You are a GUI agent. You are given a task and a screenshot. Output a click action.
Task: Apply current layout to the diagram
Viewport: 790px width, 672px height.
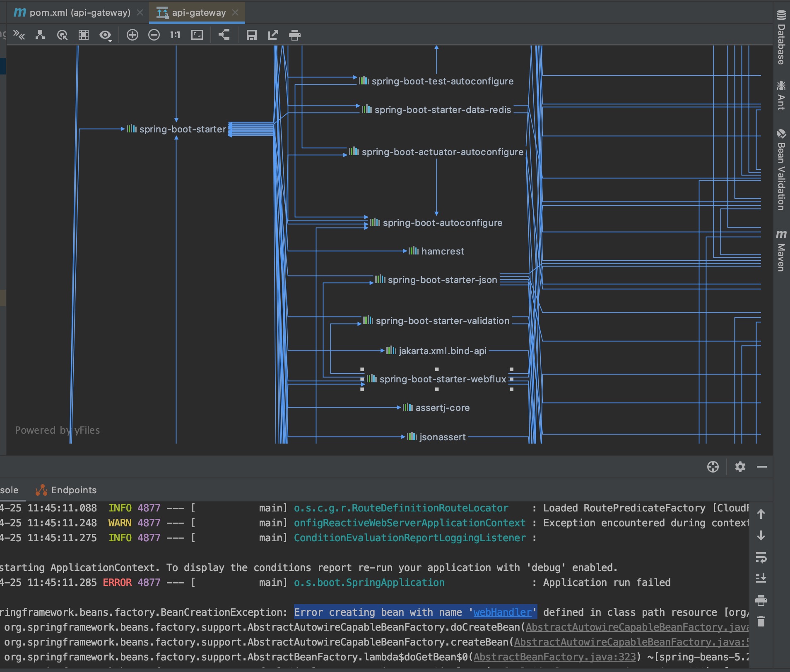click(224, 35)
